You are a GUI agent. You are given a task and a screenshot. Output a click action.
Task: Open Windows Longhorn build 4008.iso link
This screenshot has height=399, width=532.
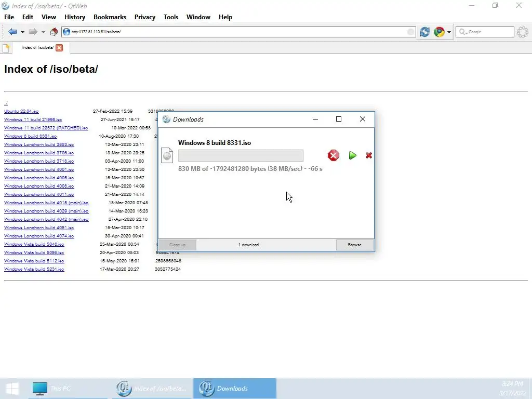point(39,186)
